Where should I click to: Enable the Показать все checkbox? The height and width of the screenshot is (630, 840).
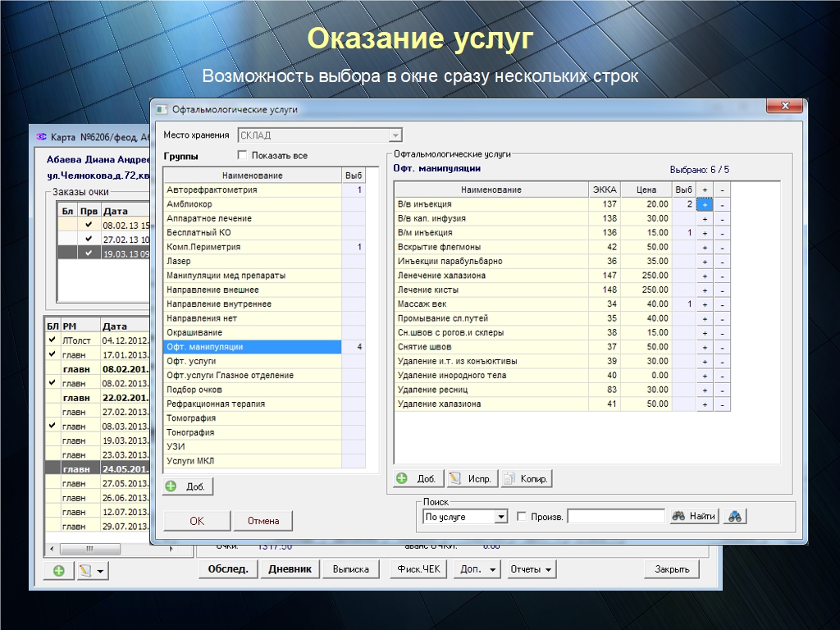pyautogui.click(x=242, y=155)
